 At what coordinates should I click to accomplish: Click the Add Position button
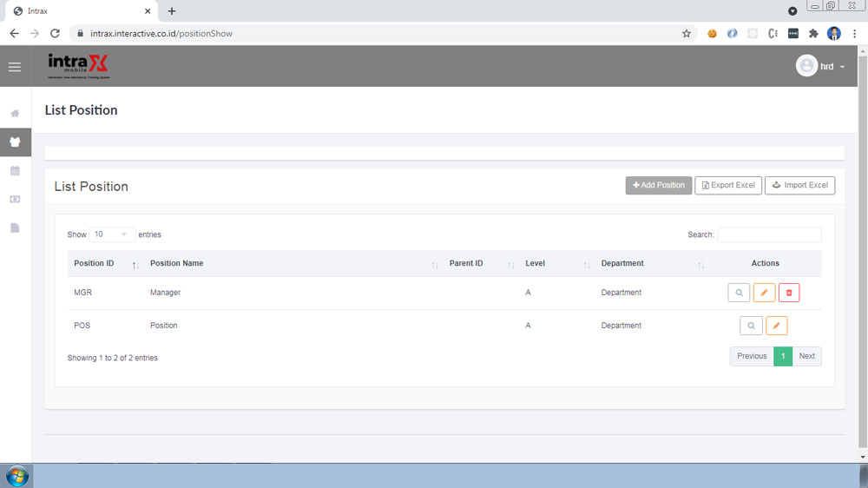(x=659, y=185)
